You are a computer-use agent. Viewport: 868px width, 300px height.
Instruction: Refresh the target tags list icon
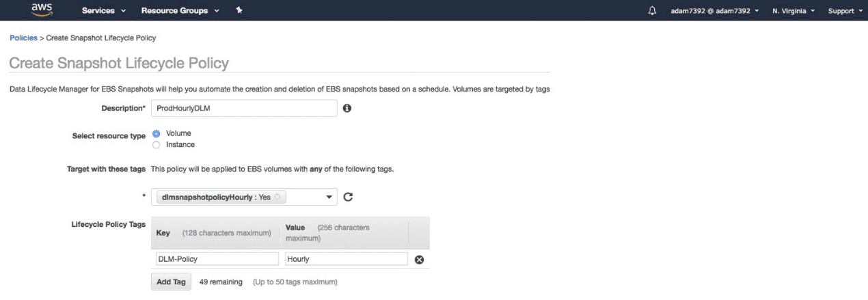[x=348, y=197]
